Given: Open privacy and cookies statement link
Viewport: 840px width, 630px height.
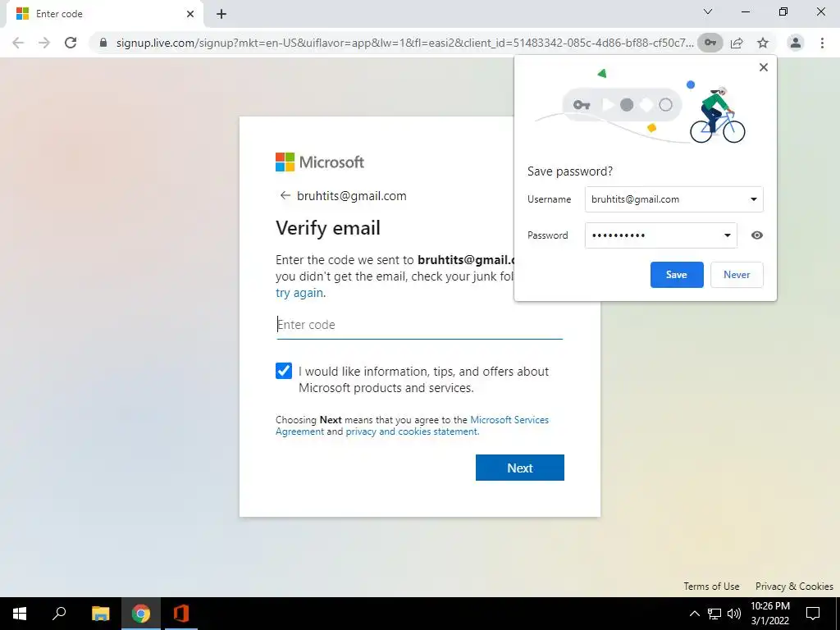Looking at the screenshot, I should [412, 431].
